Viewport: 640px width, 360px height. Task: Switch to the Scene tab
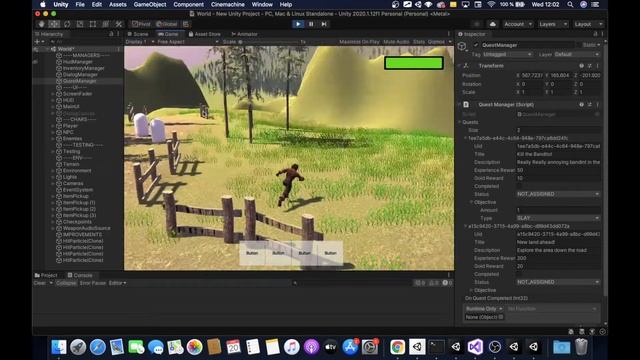[x=138, y=34]
